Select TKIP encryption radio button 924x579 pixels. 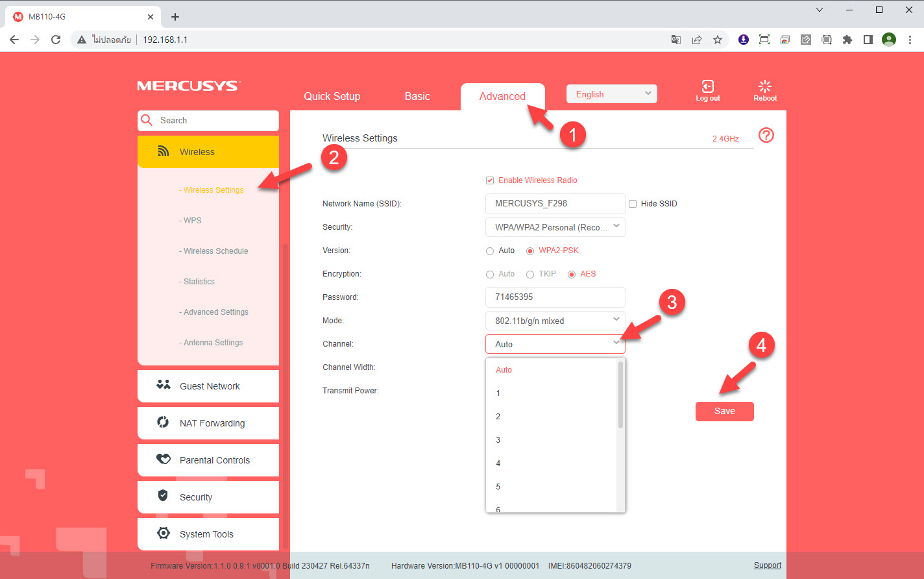[x=530, y=274]
